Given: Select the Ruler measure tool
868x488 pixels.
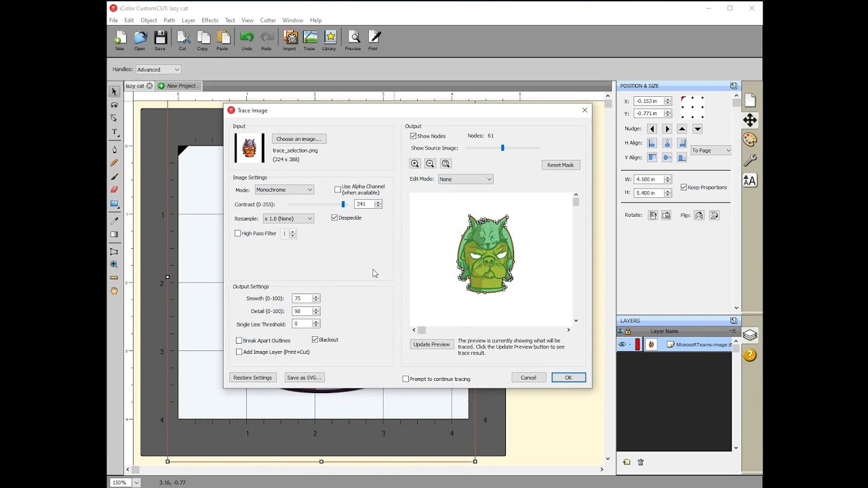Looking at the screenshot, I should pos(114,278).
